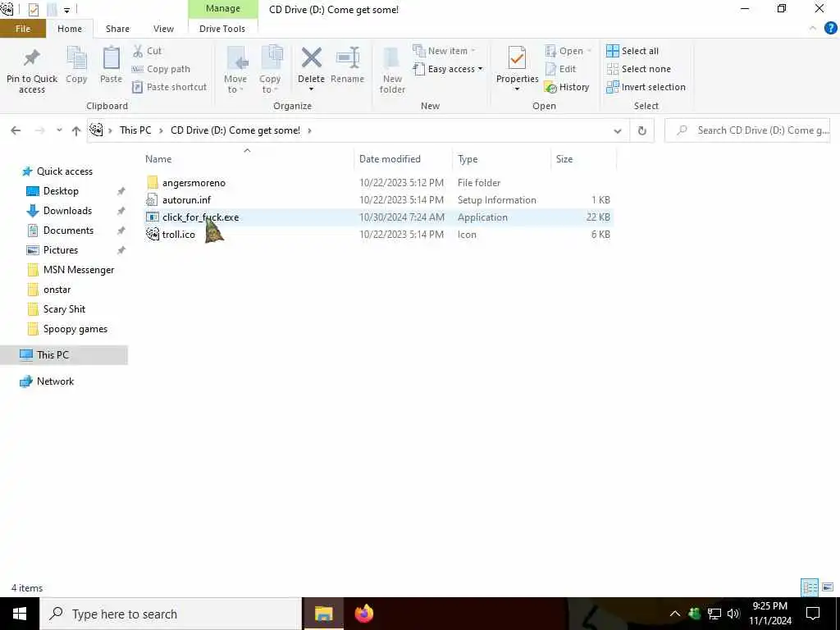Click Pin to Quick access icon

click(x=32, y=57)
